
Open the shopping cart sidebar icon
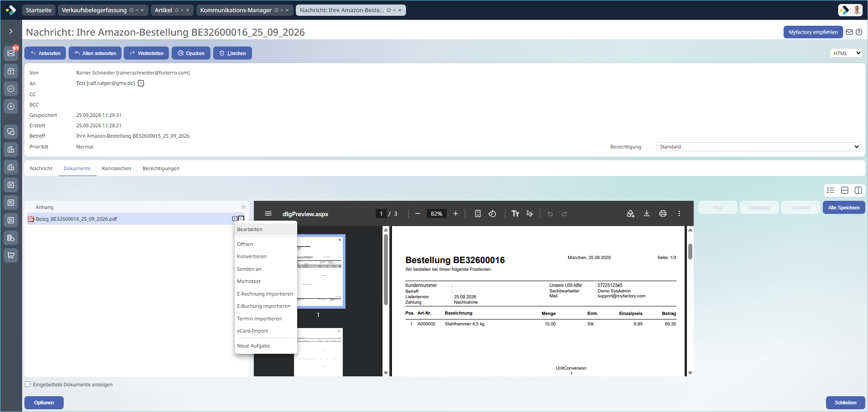coord(11,255)
